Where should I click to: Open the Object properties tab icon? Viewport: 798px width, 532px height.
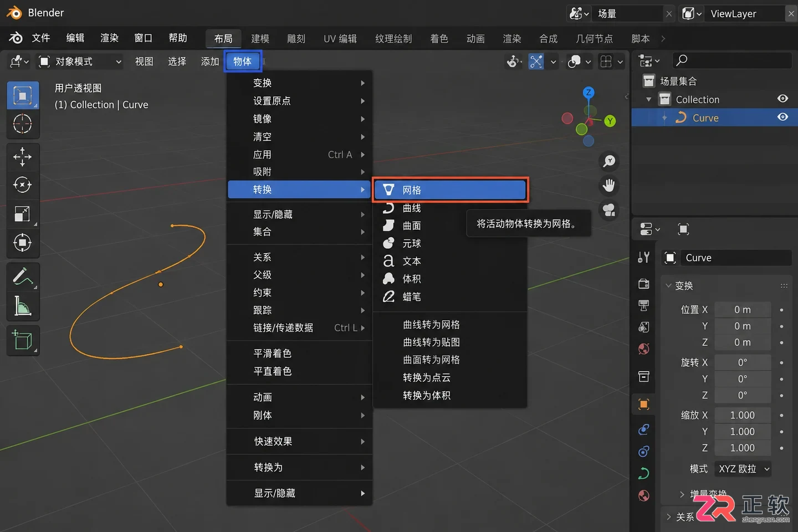tap(643, 404)
